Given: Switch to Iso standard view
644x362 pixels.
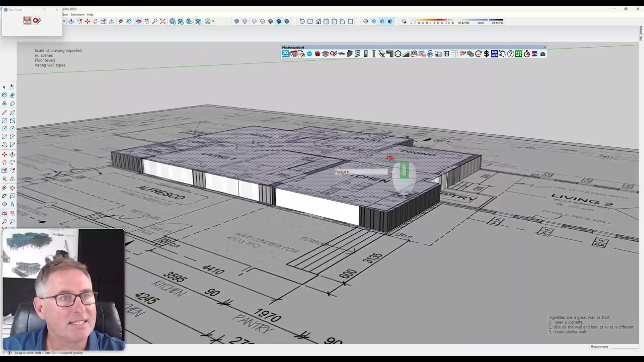Looking at the screenshot, I should click(301, 21).
